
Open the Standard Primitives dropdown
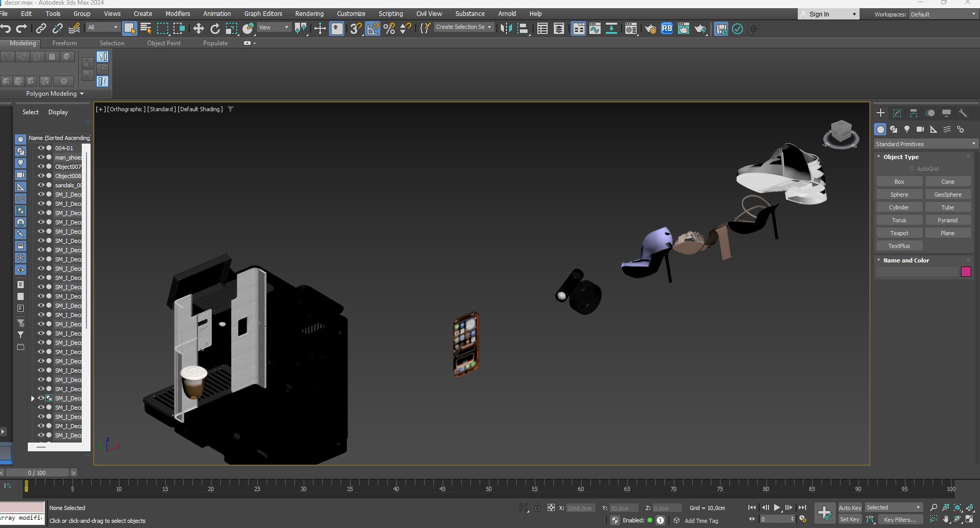[925, 144]
